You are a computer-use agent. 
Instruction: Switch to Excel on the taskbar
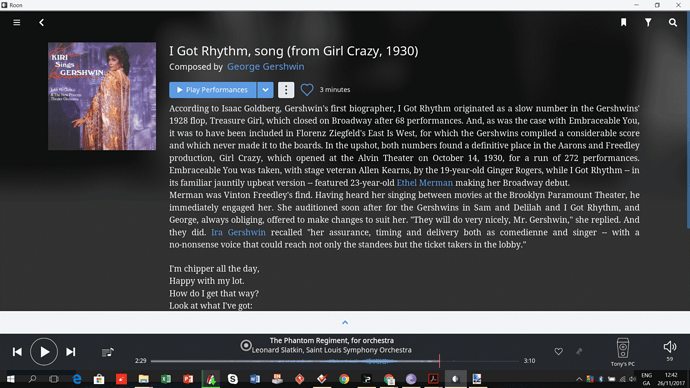click(166, 379)
